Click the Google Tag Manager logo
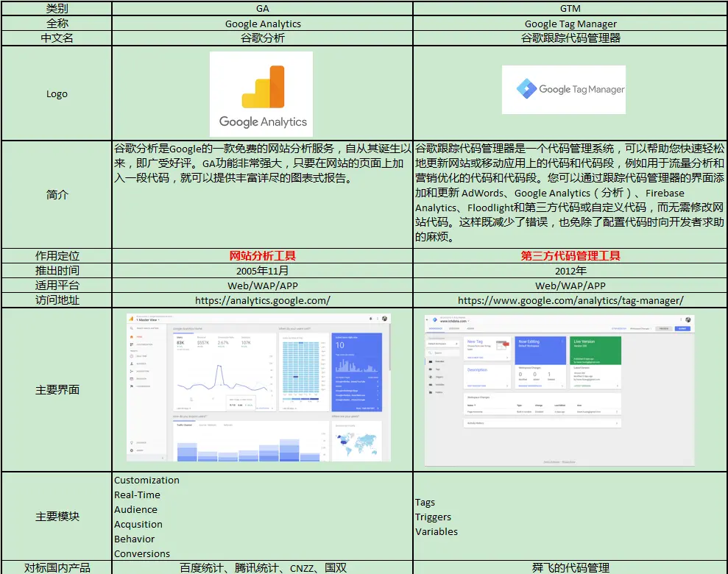The image size is (728, 574). coord(564,89)
